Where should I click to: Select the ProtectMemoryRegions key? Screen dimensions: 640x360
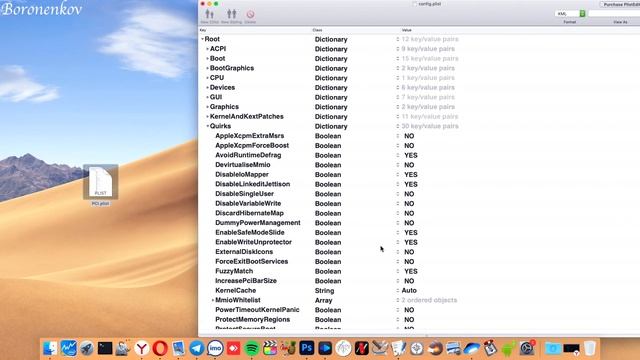click(252, 320)
